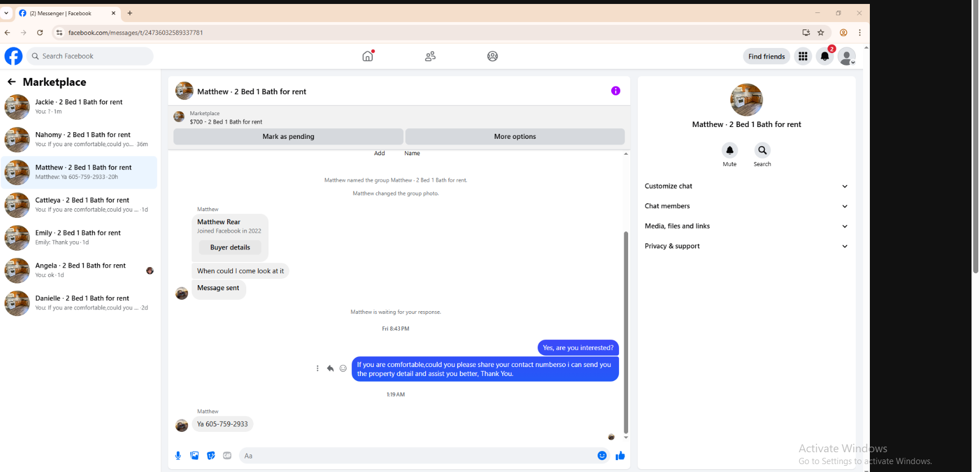The height and width of the screenshot is (472, 980).
Task: Select the Matthew conversation in list
Action: point(79,172)
